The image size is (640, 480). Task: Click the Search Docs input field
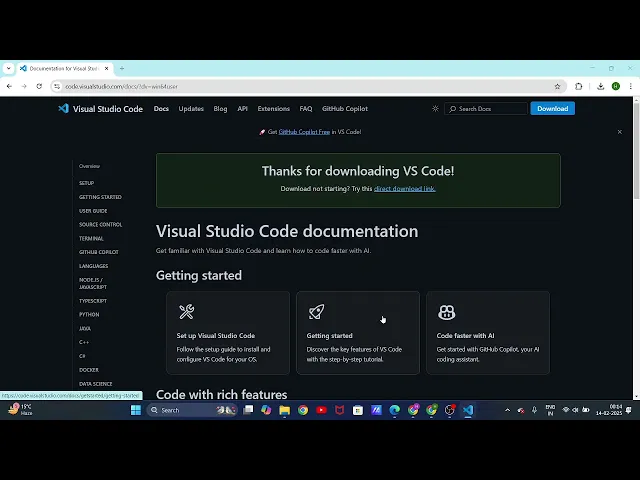coord(486,109)
